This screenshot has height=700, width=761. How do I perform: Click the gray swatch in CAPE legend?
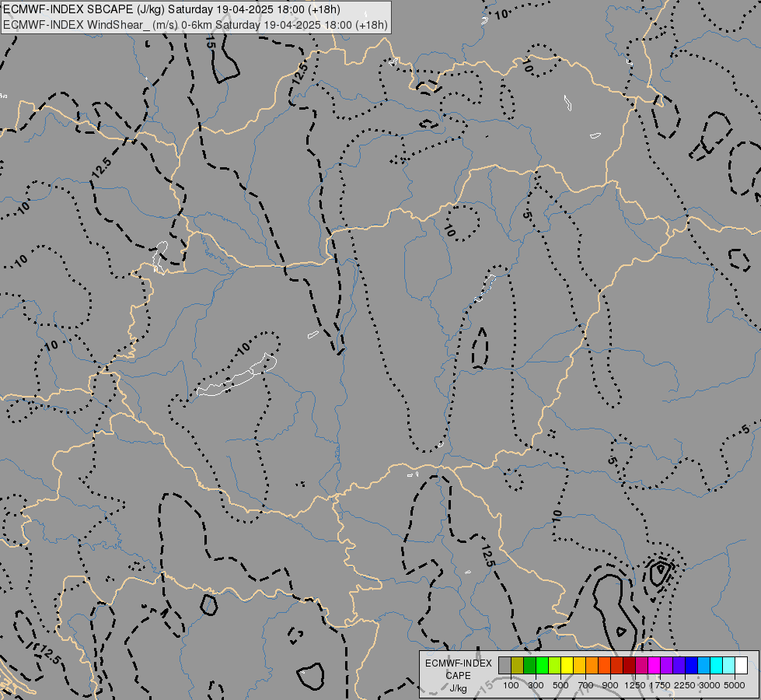504,666
